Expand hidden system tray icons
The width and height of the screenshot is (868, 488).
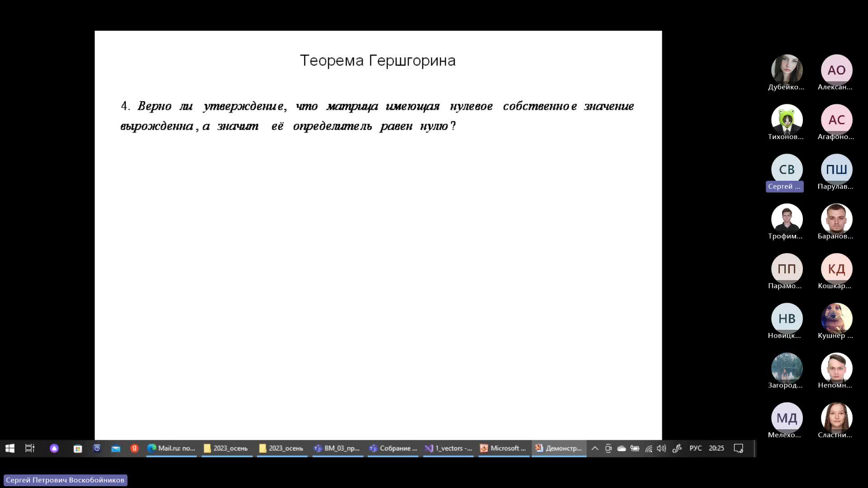tap(595, 448)
